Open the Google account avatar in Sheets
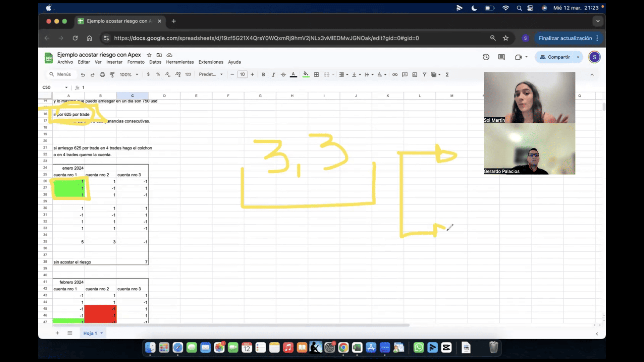 (594, 57)
